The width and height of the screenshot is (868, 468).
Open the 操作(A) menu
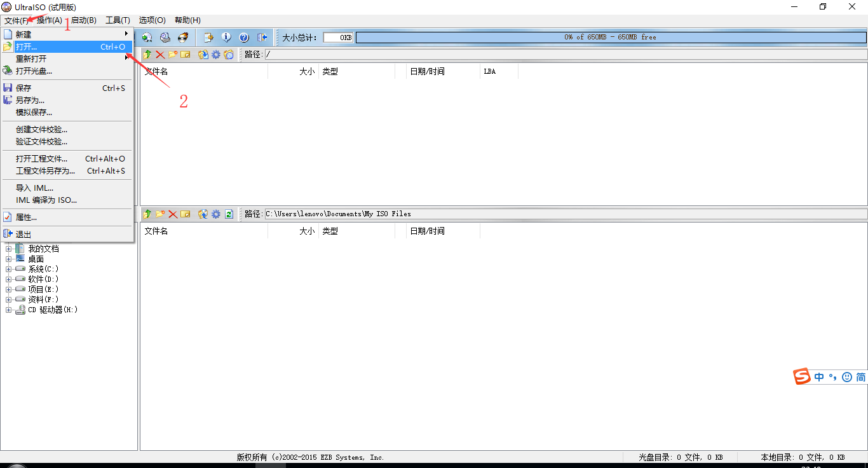pyautogui.click(x=50, y=20)
